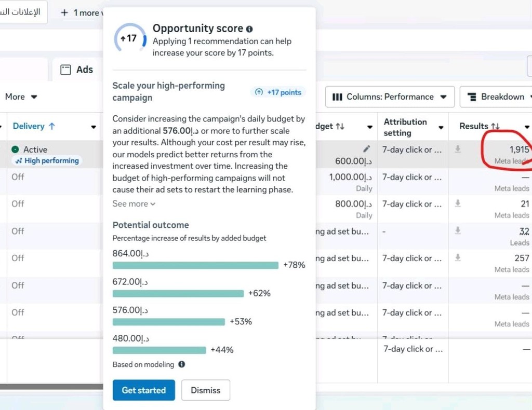
Task: Expand See more recommendation text
Action: (134, 204)
